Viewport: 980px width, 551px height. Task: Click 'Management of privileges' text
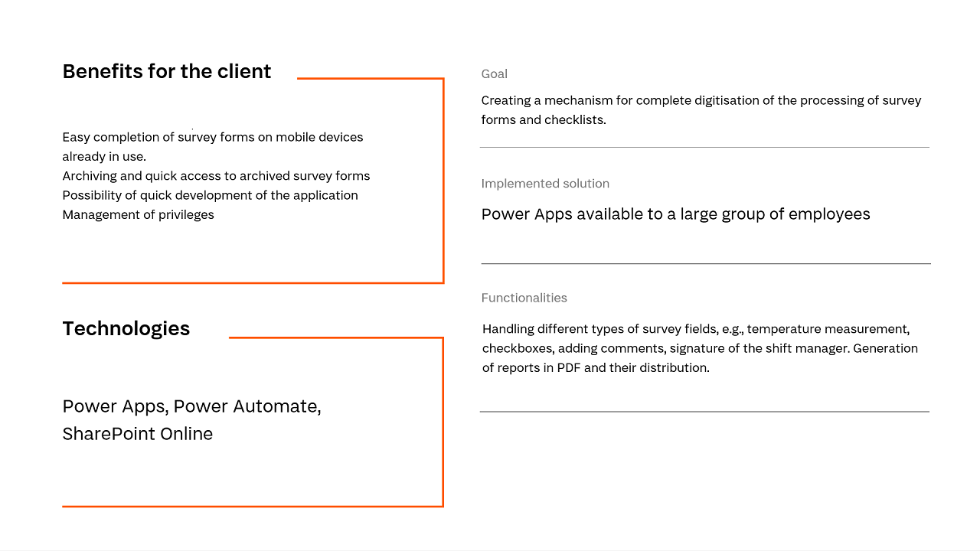[139, 215]
